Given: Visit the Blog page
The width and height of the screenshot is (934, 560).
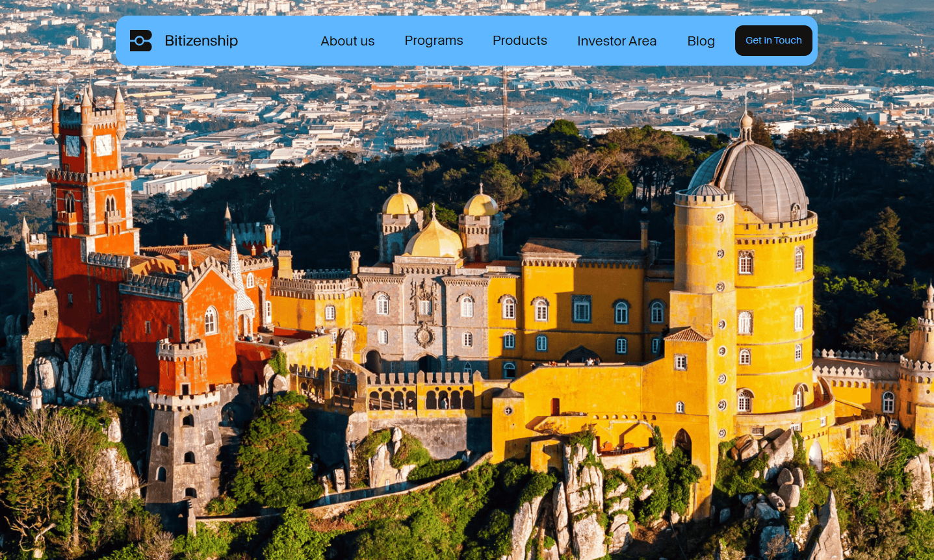Looking at the screenshot, I should [x=701, y=41].
